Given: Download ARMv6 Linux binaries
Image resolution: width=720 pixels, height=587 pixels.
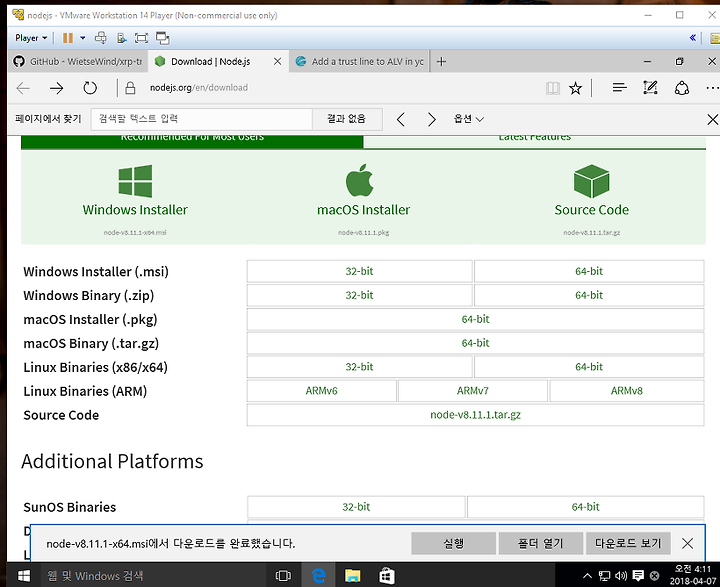Looking at the screenshot, I should coord(321,391).
